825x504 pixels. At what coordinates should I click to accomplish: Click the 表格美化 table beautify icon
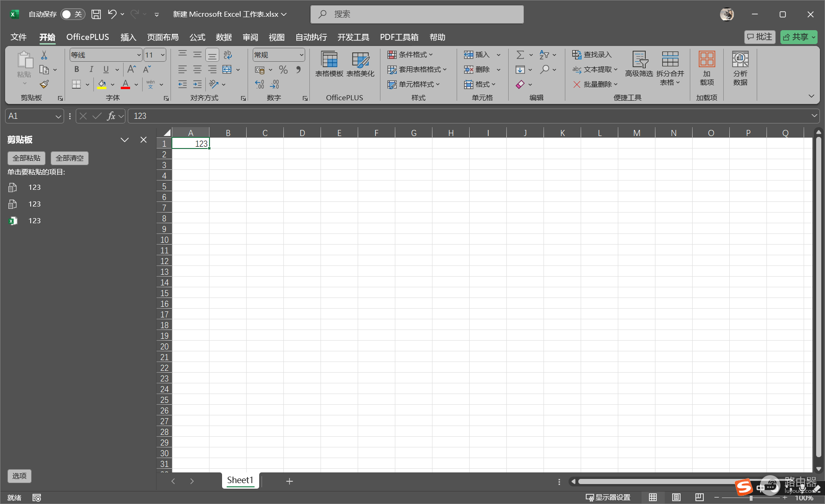click(x=360, y=64)
